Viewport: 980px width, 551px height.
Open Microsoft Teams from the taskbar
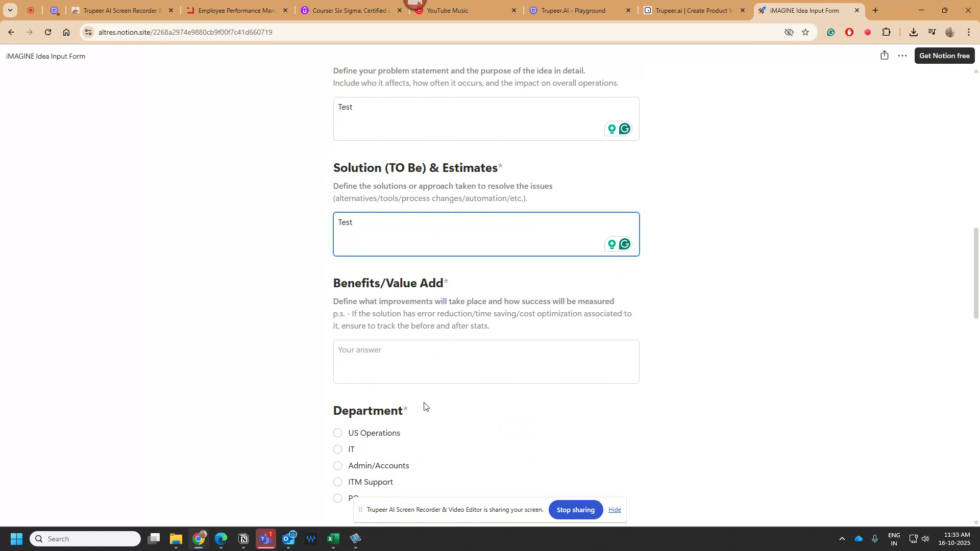pos(266,538)
